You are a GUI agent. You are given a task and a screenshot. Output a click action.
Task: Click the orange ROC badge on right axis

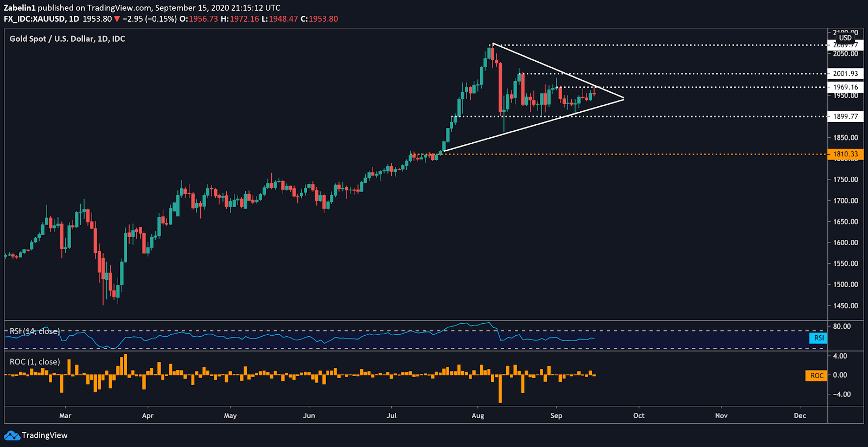(x=816, y=375)
